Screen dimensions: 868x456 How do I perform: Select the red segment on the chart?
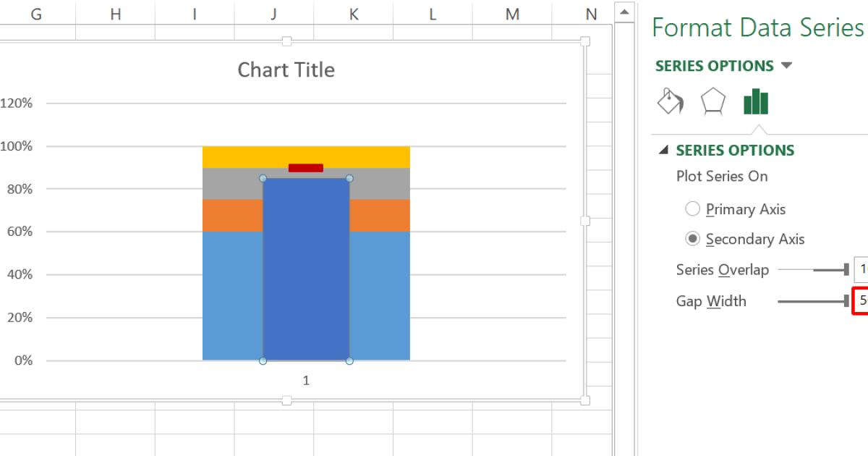coord(305,167)
